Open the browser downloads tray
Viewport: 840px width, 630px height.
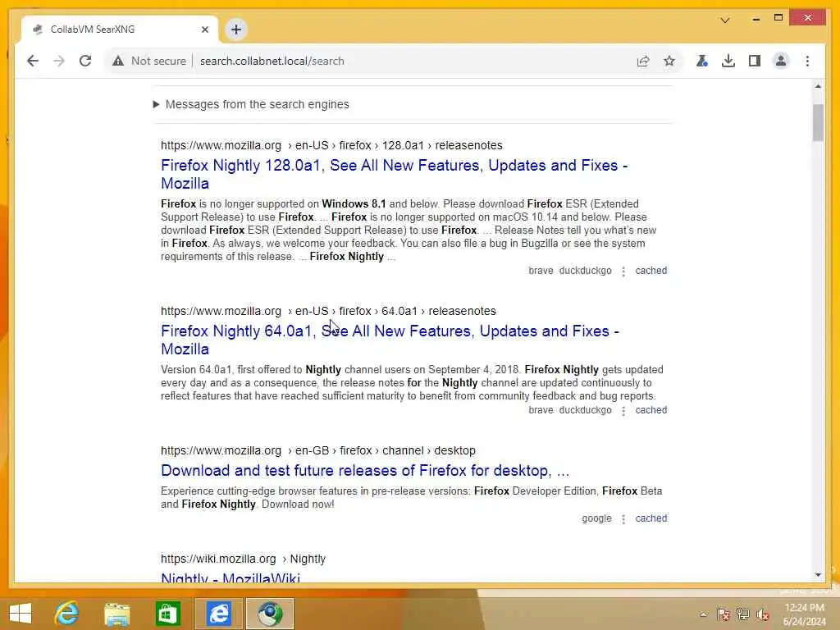[728, 61]
